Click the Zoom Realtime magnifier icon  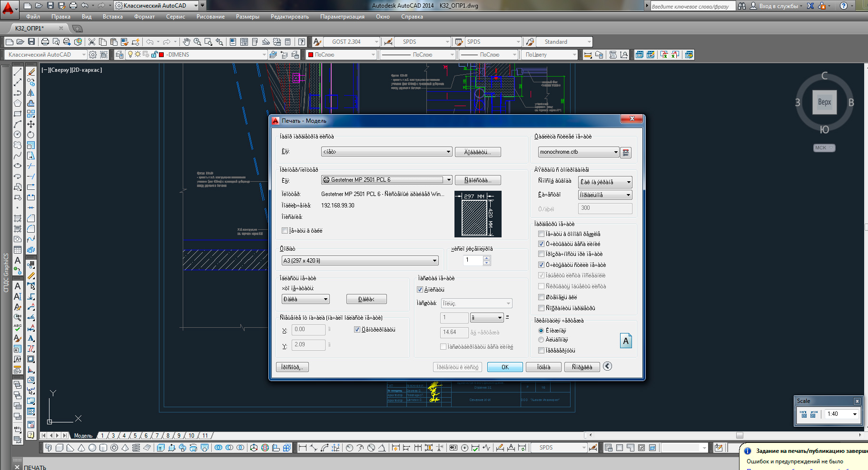click(197, 42)
